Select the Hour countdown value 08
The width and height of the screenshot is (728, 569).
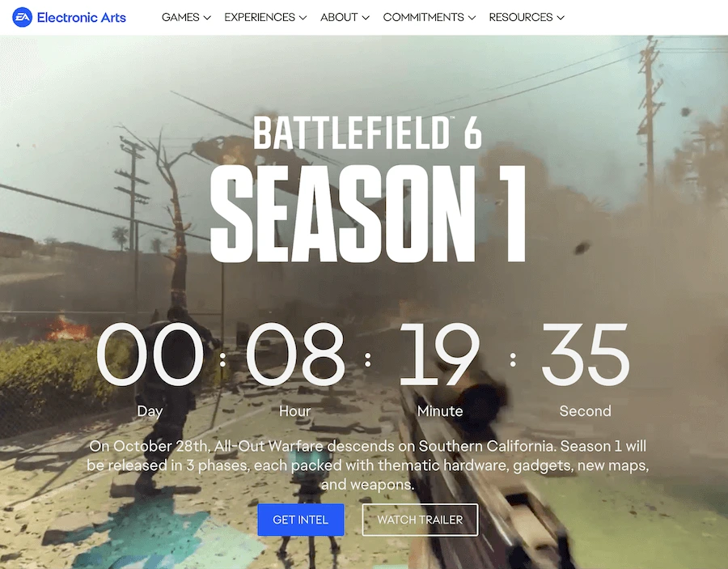tap(295, 356)
